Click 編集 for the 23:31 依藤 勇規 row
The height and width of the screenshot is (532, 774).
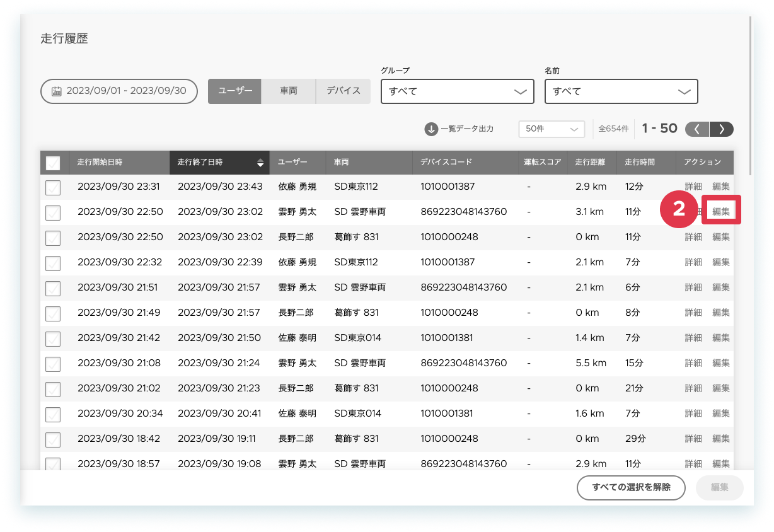(x=721, y=187)
